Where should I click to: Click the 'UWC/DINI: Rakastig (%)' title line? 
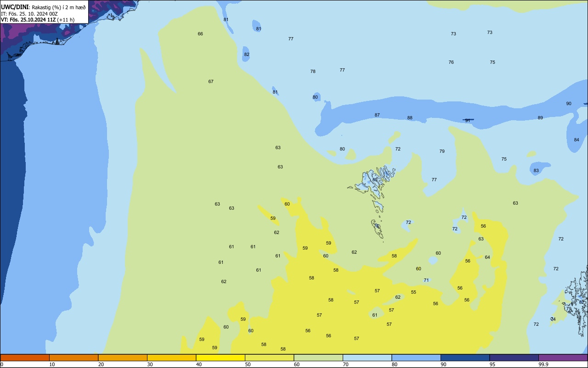[x=43, y=7]
